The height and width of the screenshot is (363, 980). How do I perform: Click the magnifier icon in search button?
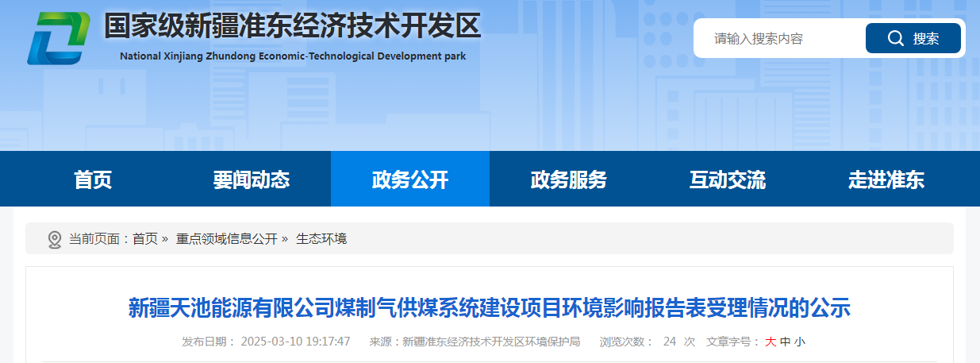(x=895, y=38)
